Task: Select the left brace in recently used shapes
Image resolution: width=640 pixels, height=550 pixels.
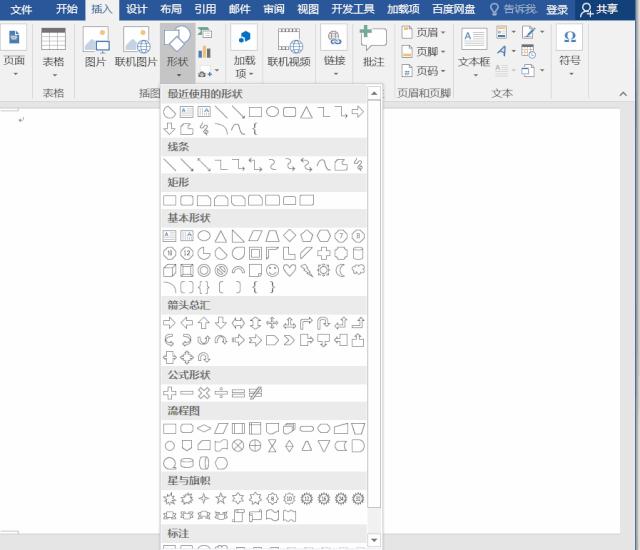Action: point(255,129)
